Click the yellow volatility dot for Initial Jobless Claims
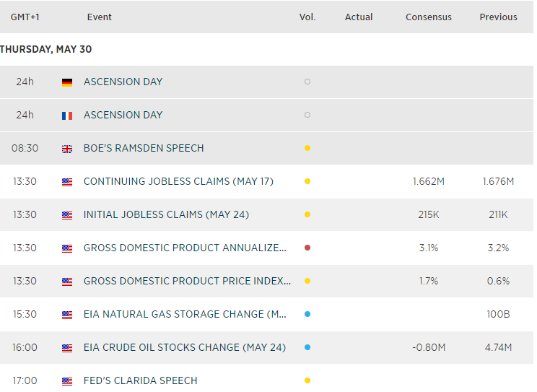Image resolution: width=537 pixels, height=392 pixels. [307, 215]
